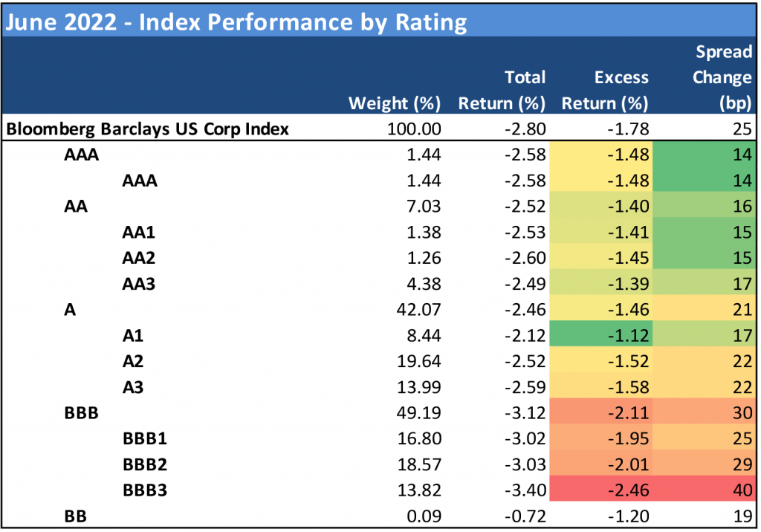The width and height of the screenshot is (761, 532).
Task: Select the -0.72 total return cell for BB
Action: [525, 516]
